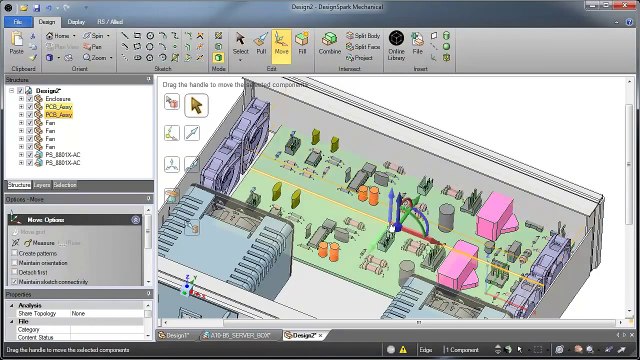Click the yellow arrow select guide in viewport
640x360 pixels.
click(196, 106)
